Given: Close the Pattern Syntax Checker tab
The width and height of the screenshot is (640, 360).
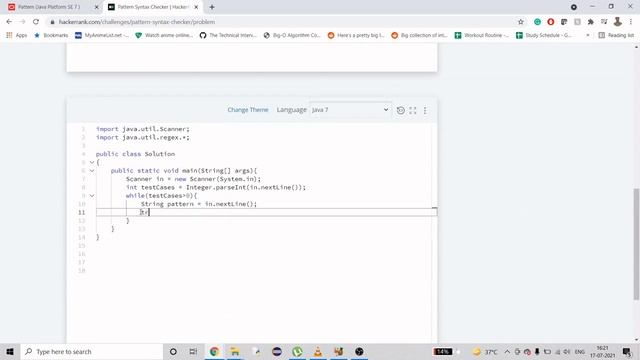Looking at the screenshot, I should point(196,7).
